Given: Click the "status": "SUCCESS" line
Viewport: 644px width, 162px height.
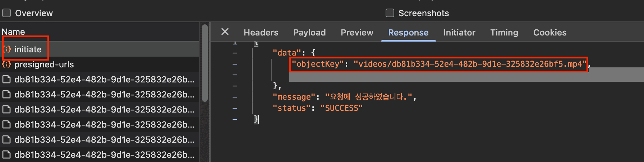Looking at the screenshot, I should tap(318, 108).
